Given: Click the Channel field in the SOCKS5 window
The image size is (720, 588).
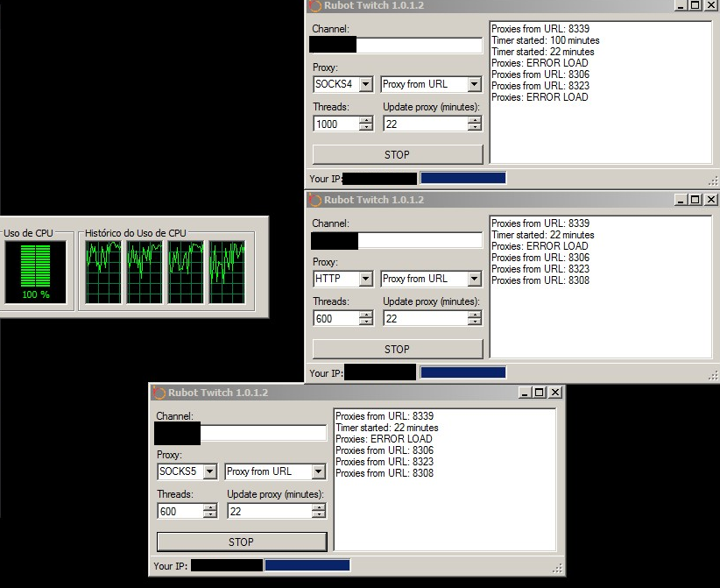Looking at the screenshot, I should 263,433.
